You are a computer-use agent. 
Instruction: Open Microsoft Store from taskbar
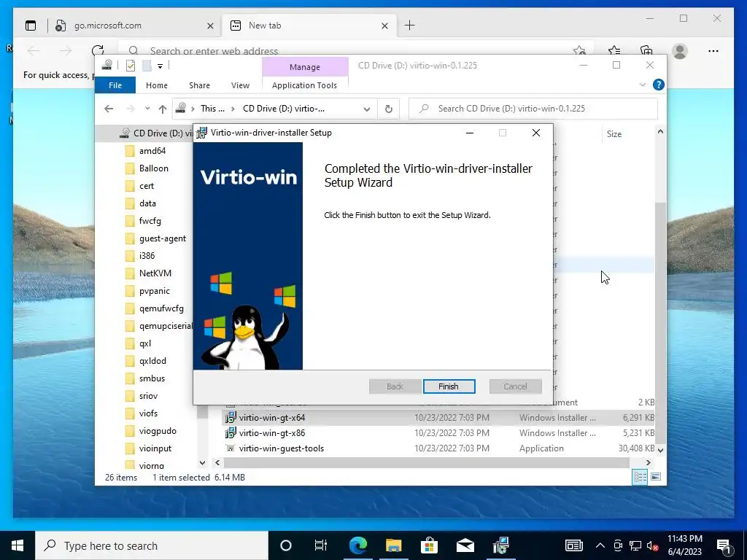click(x=429, y=545)
